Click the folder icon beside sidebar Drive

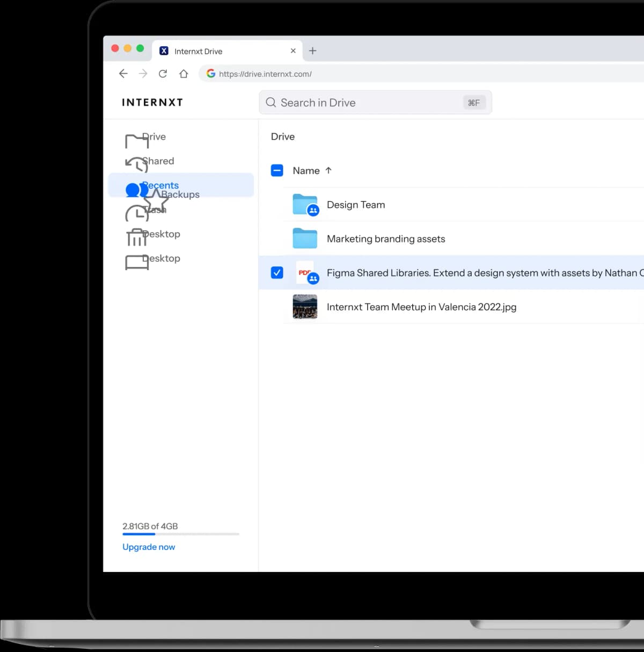pyautogui.click(x=137, y=141)
